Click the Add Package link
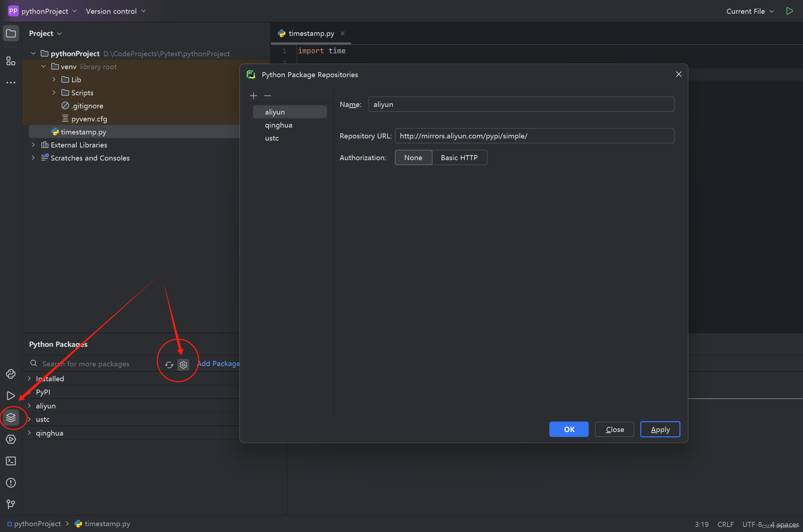Screen dimensions: 803x532 click(x=218, y=363)
